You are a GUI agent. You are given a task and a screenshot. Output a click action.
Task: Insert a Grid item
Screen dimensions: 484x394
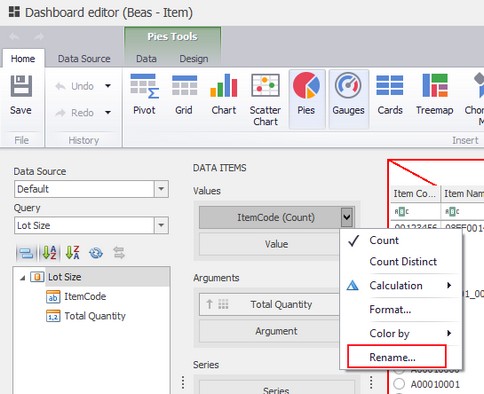pos(184,95)
